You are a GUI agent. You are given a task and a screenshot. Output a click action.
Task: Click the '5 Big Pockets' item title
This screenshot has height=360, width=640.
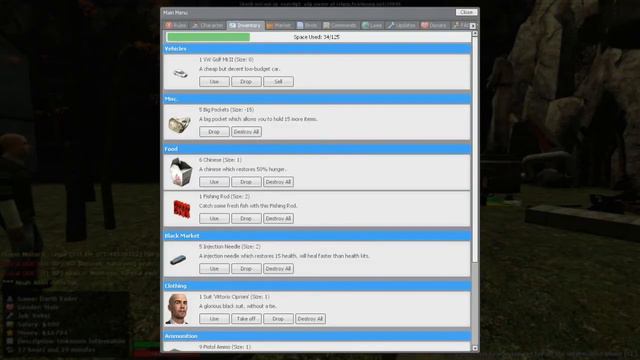[x=226, y=110]
